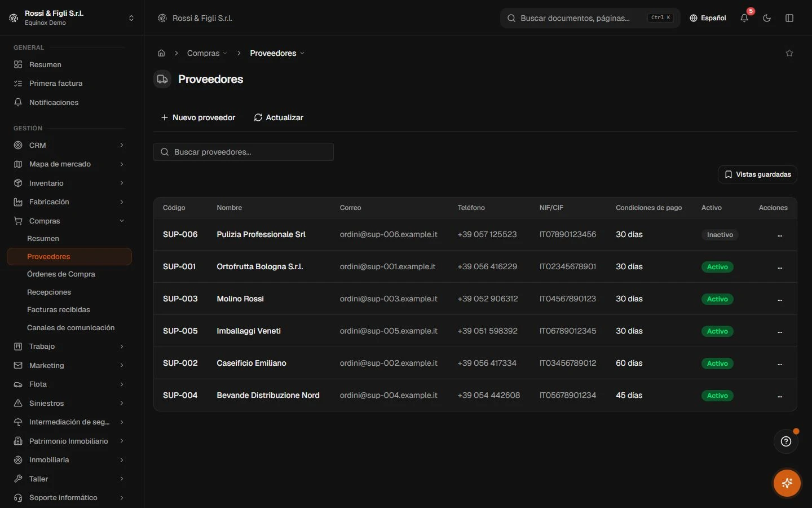Screen dimensions: 812x508
Task: Click the home breadcrumb icon
Action: coord(161,53)
